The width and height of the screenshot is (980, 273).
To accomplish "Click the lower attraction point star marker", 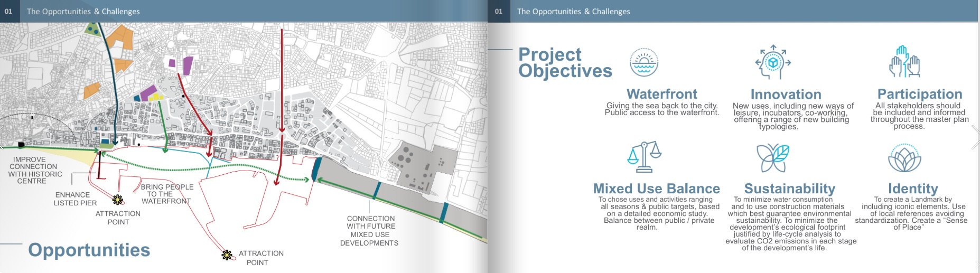I will click(x=227, y=256).
